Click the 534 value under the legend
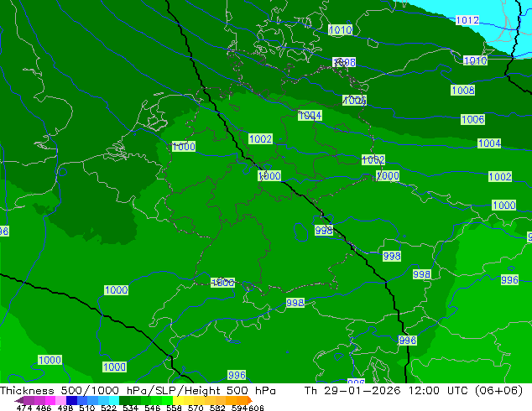This screenshot has height=411, width=532. click(130, 408)
